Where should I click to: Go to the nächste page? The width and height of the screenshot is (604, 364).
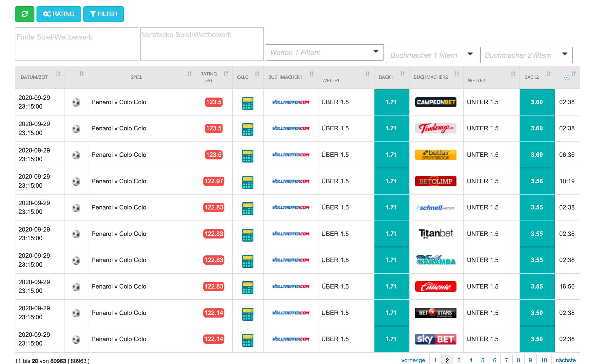(x=565, y=360)
